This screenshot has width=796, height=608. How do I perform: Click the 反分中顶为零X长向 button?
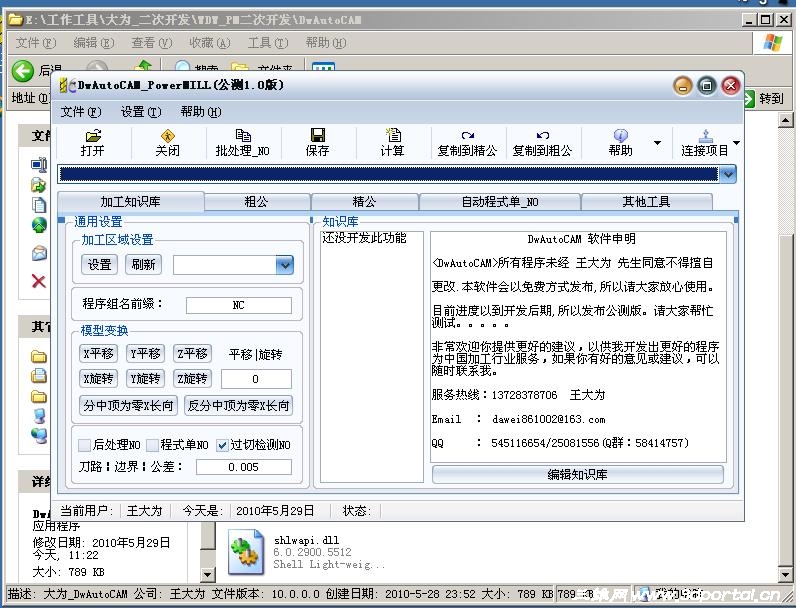(239, 406)
